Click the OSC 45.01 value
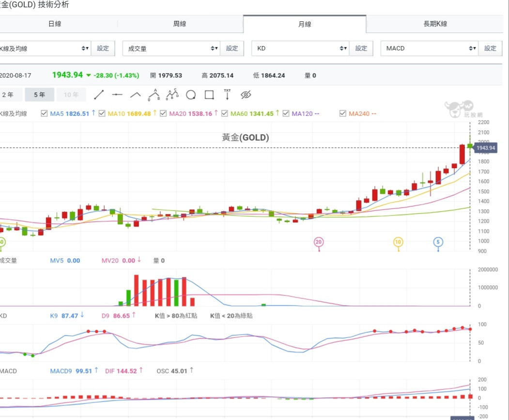The image size is (509, 420). (175, 371)
